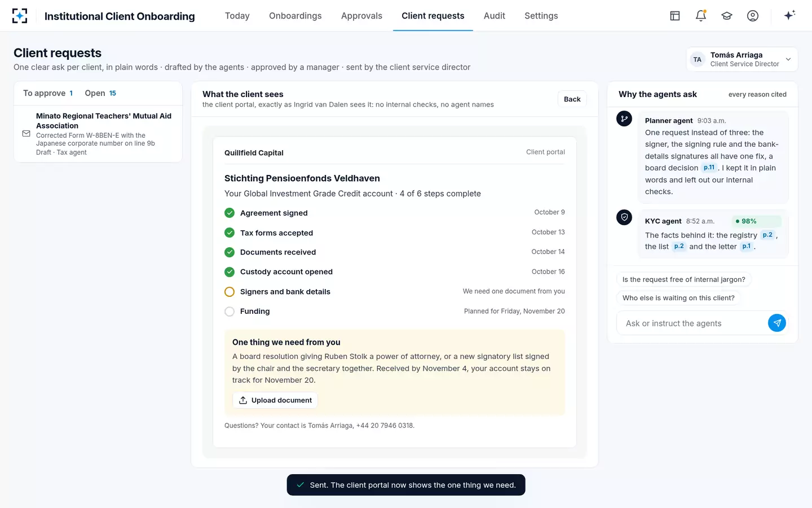This screenshot has width=812, height=508.
Task: Open the p.2 citation after 'the registry'
Action: coord(767,235)
